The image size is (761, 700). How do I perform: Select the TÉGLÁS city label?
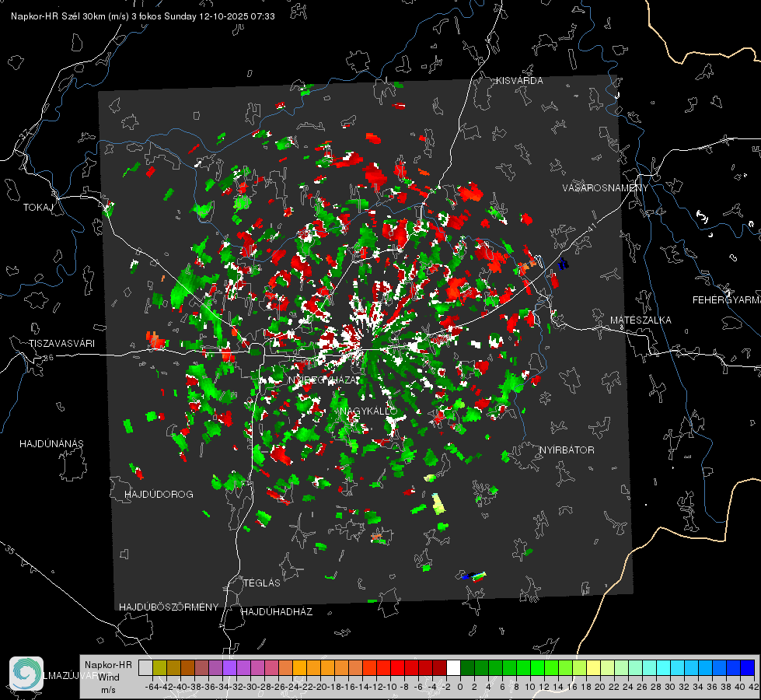pos(262,583)
